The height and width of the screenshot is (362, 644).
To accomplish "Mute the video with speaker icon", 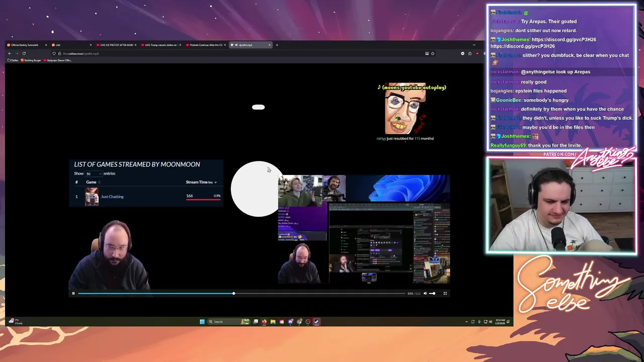I will tap(425, 293).
